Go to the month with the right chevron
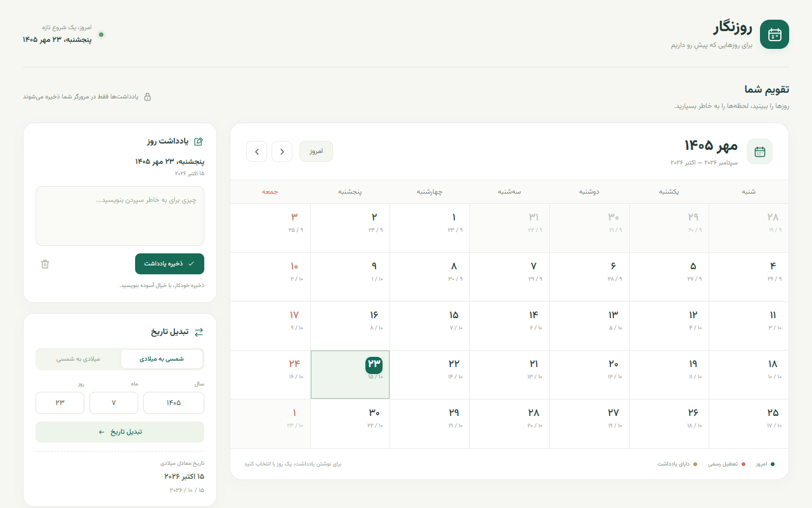This screenshot has width=812, height=508. point(282,151)
